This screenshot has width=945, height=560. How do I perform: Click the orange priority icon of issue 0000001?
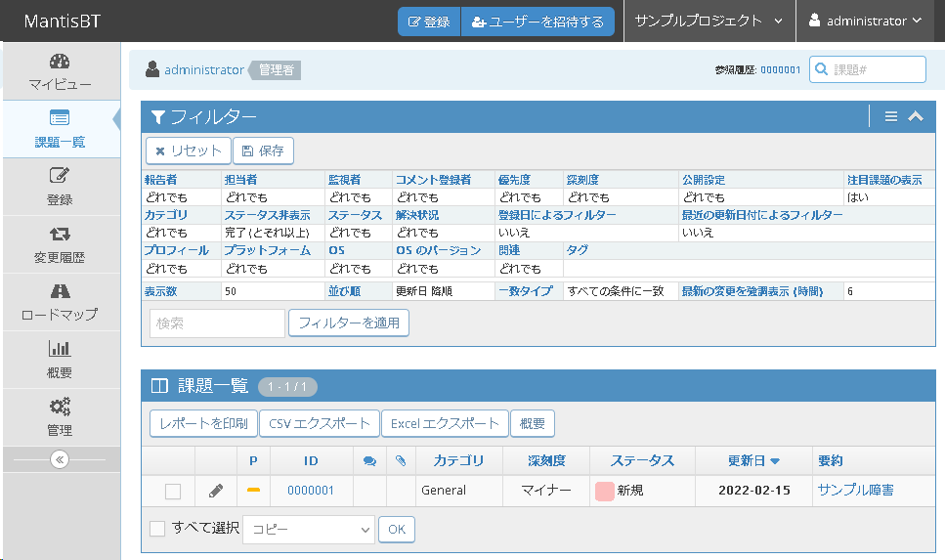[x=254, y=490]
